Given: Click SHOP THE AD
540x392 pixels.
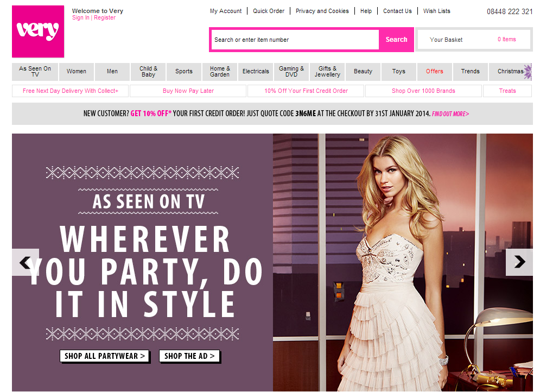Looking at the screenshot, I should click(189, 356).
